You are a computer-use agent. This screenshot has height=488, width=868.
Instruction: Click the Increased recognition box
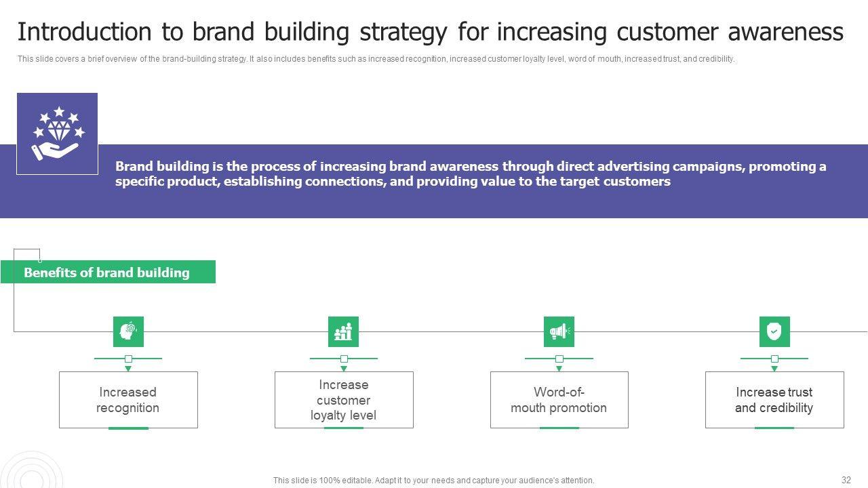128,400
